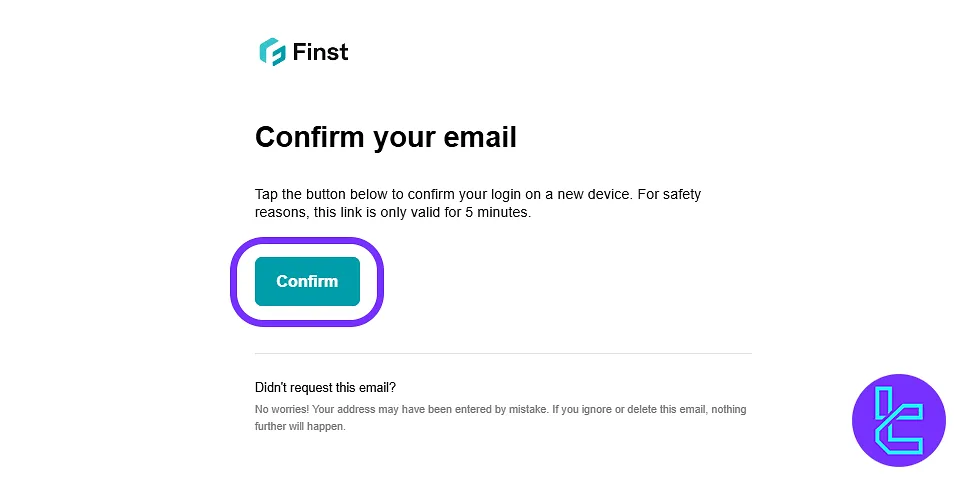Click the horizontal divider line
Viewport: 958px width, 479px height.
tap(503, 353)
